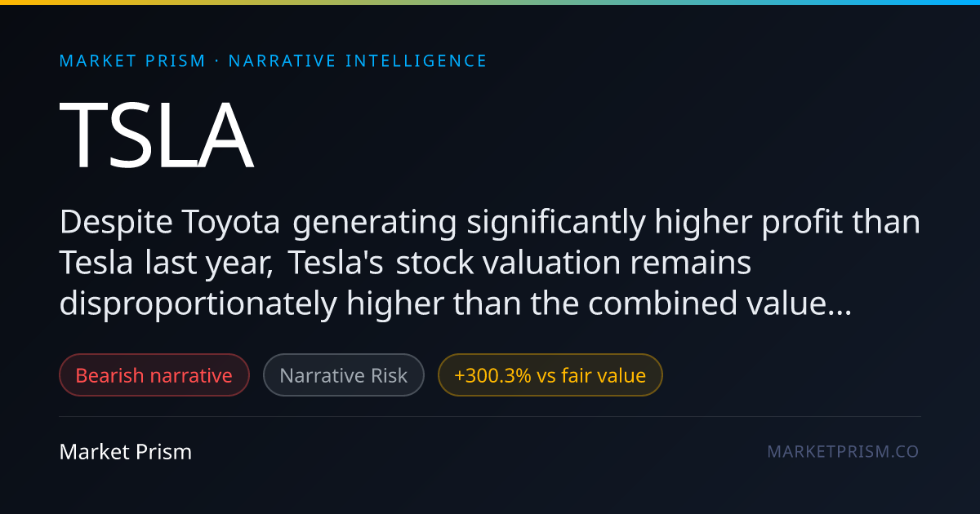Viewport: 980px width, 514px height.
Task: Click the gradient color bar at top
Action: (490, 2)
